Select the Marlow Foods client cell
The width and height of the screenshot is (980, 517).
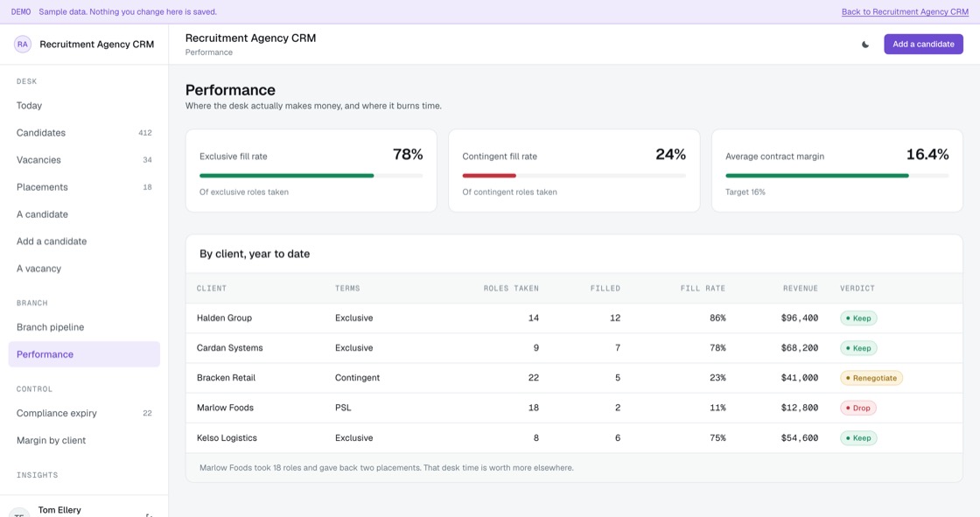tap(225, 409)
